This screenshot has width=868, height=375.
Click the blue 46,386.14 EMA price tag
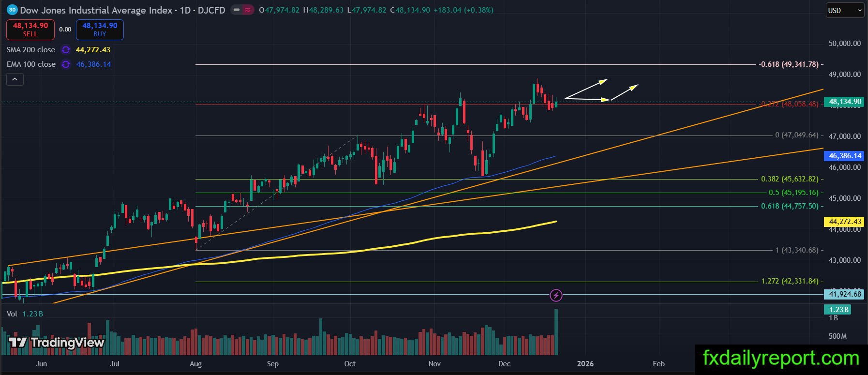pyautogui.click(x=845, y=156)
